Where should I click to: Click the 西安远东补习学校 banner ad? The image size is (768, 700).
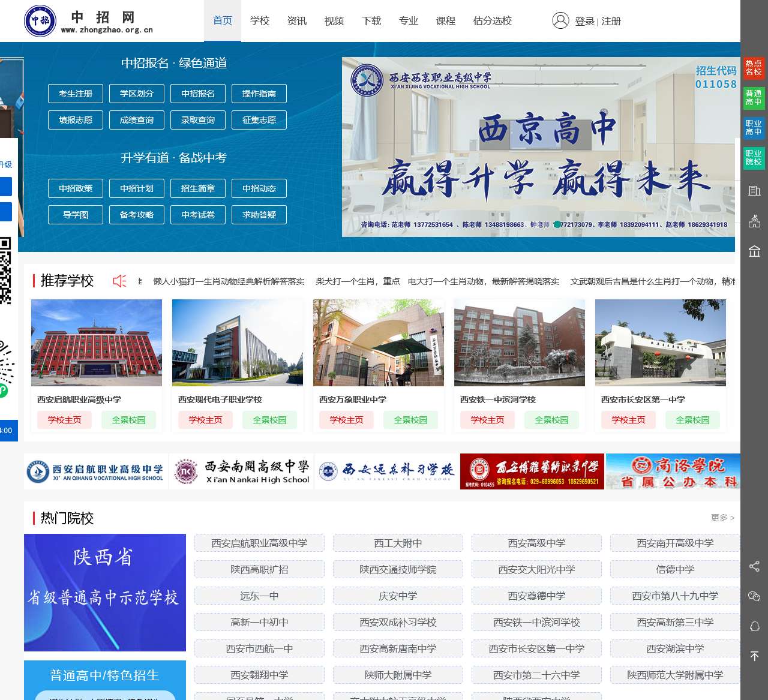[x=387, y=471]
